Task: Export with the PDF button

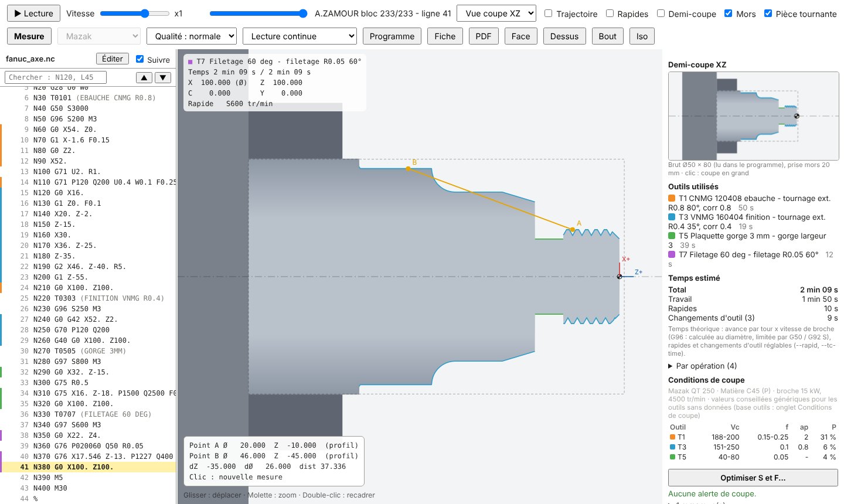Action: click(484, 36)
